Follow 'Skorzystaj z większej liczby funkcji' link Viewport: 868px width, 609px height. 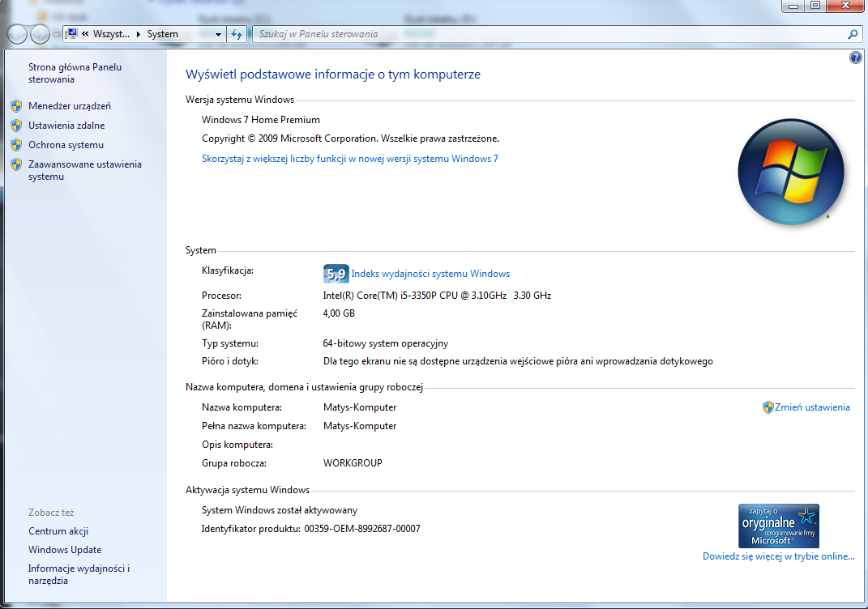(350, 159)
